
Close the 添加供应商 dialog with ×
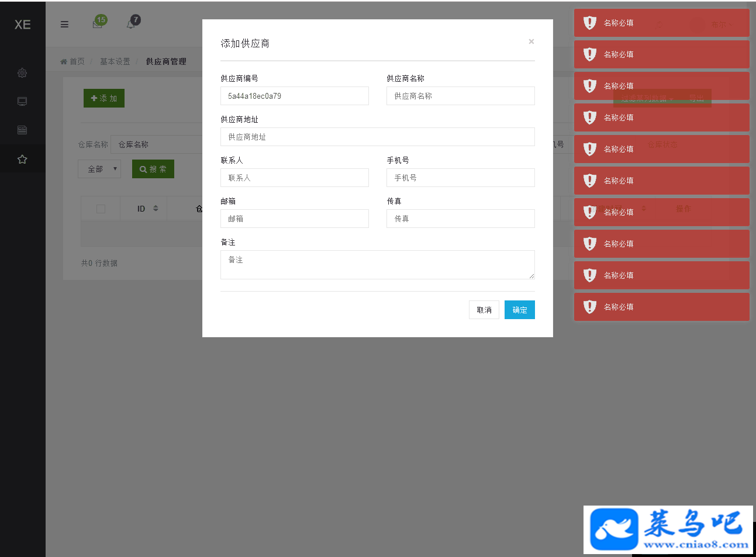point(531,41)
